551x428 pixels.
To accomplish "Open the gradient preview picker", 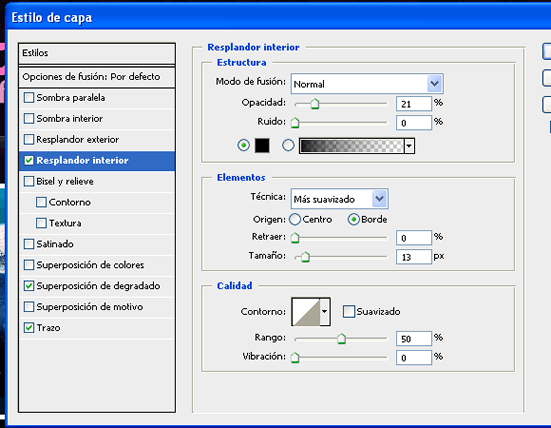I will pos(351,146).
